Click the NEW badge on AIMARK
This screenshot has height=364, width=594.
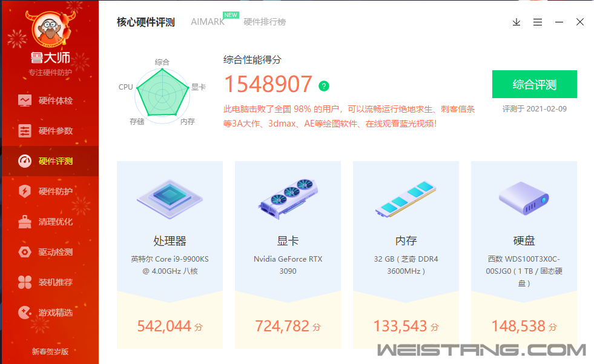pos(231,15)
